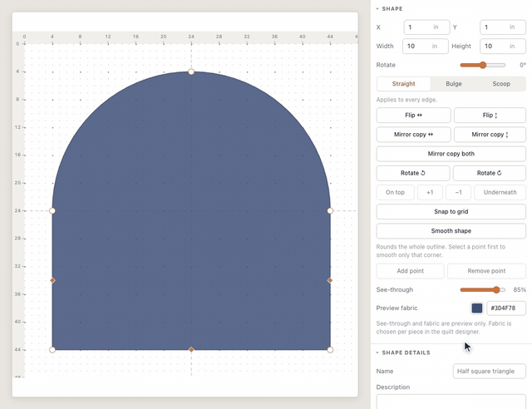Flip the shape horizontally
Viewport: 532px width, 409px height.
pos(413,116)
